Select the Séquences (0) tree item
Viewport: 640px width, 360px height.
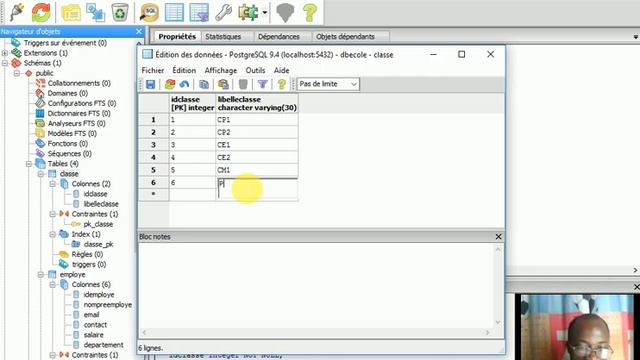[69, 154]
